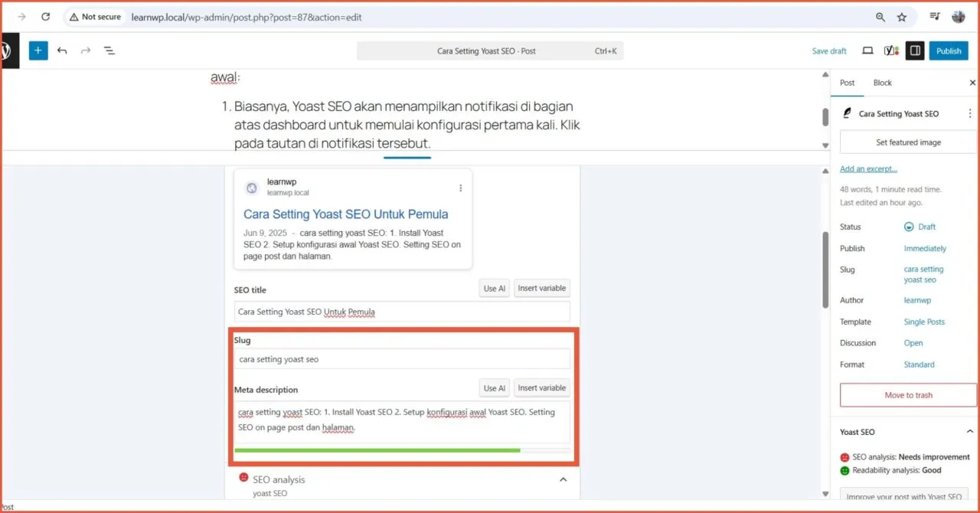The height and width of the screenshot is (513, 980).
Task: Undo the last edit
Action: (62, 51)
